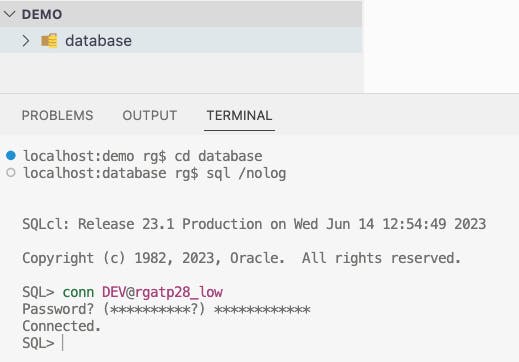Select the database folder name
The image size is (519, 362).
pyautogui.click(x=98, y=41)
